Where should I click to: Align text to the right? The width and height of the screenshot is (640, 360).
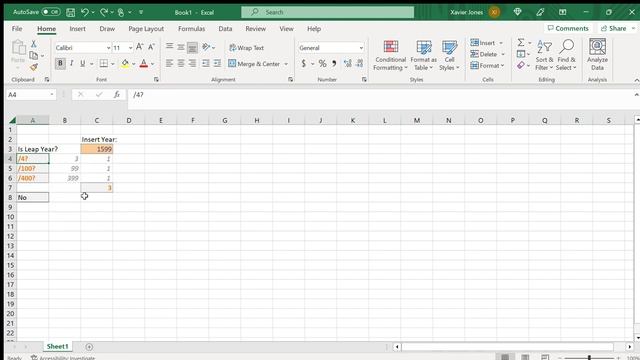[192, 63]
